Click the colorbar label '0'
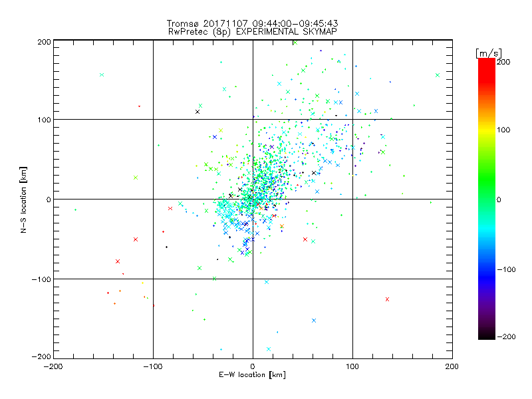Image resolution: width=532 pixels, height=399 pixels. (x=499, y=199)
